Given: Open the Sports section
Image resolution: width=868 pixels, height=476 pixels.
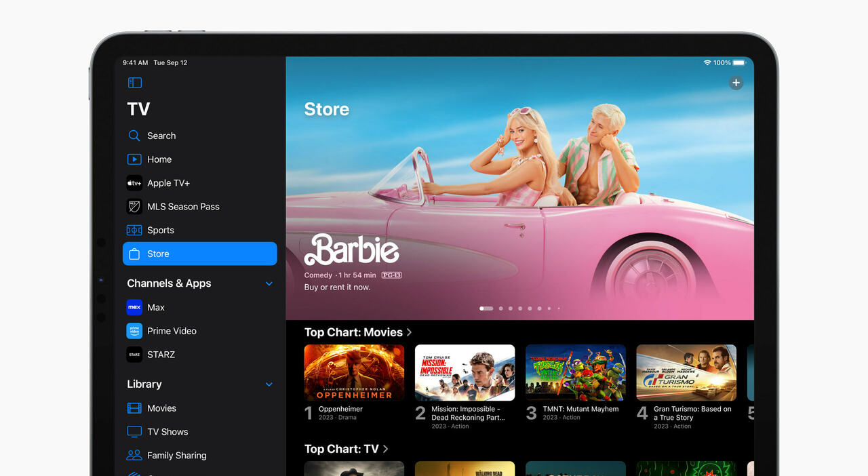Looking at the screenshot, I should pos(199,230).
